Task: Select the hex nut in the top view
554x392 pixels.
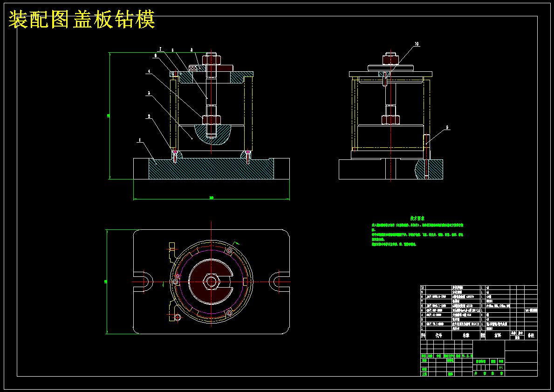Action: (x=211, y=282)
